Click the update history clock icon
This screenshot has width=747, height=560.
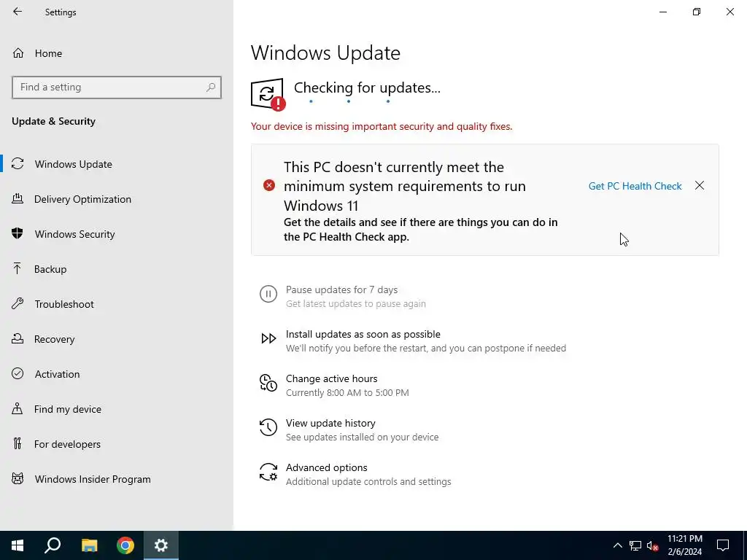pyautogui.click(x=268, y=427)
